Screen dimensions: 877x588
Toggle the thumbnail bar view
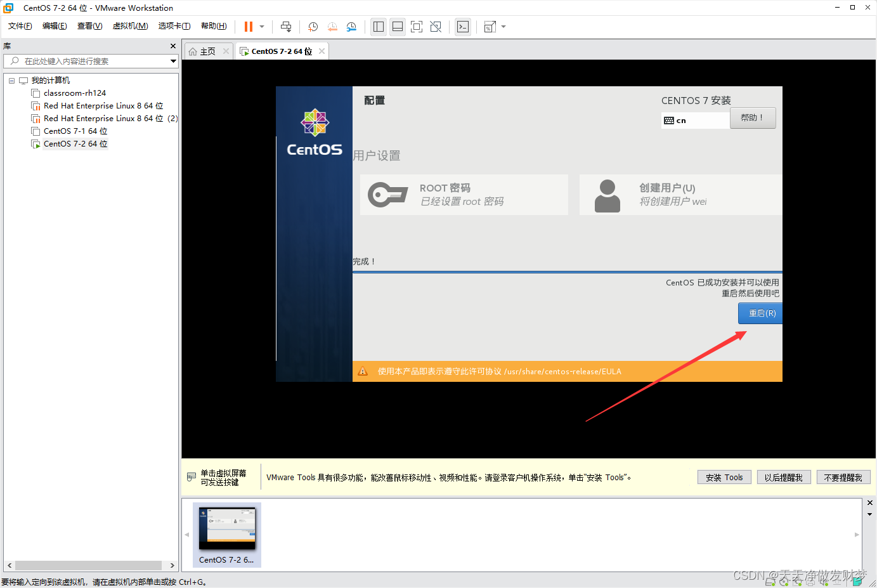tap(398, 27)
